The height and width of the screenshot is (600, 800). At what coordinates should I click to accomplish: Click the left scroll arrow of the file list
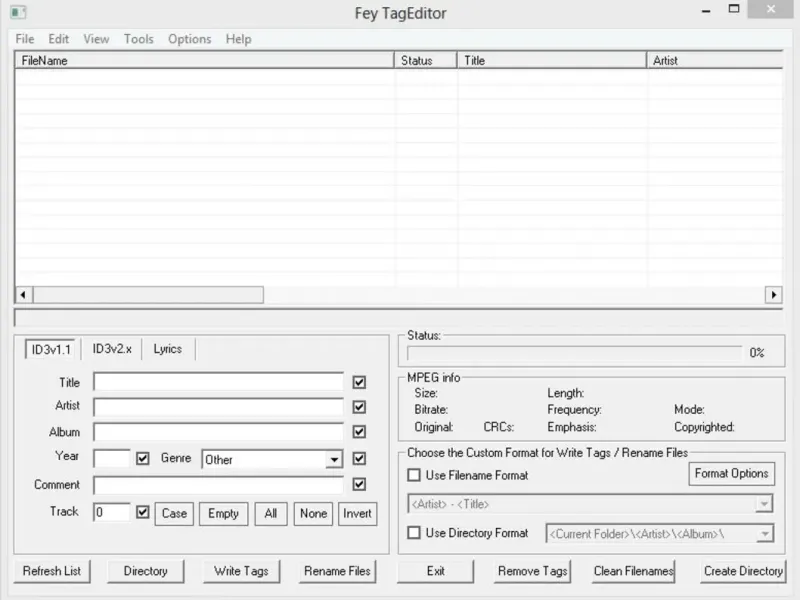pyautogui.click(x=23, y=294)
